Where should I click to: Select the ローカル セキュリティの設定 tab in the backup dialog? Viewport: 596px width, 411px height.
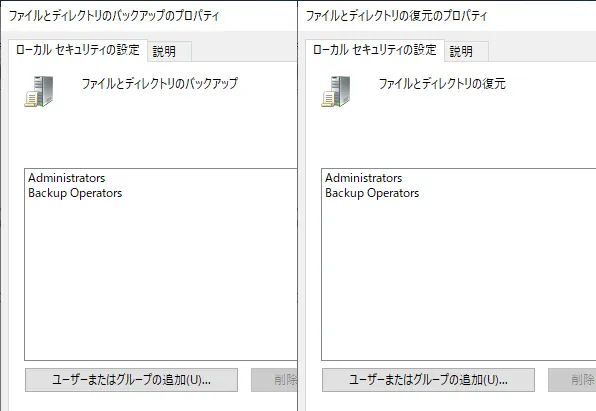tap(78, 50)
